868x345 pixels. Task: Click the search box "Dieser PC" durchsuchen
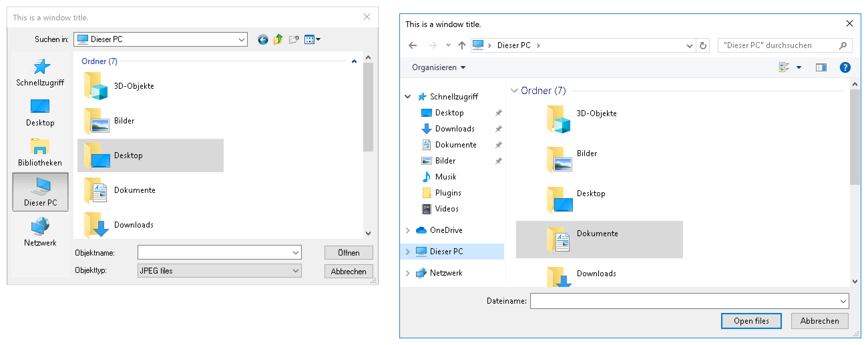click(785, 45)
